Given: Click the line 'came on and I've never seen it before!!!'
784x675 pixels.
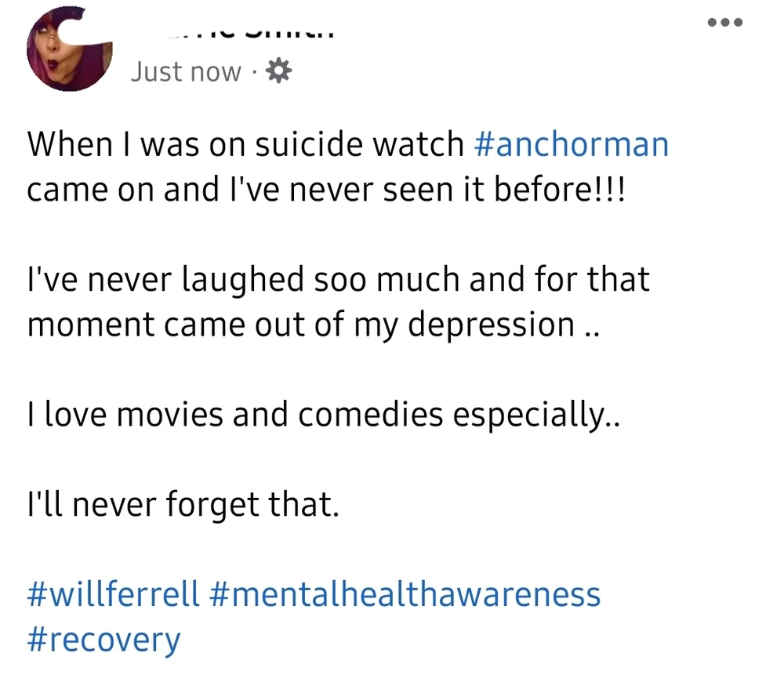Looking at the screenshot, I should click(327, 191).
